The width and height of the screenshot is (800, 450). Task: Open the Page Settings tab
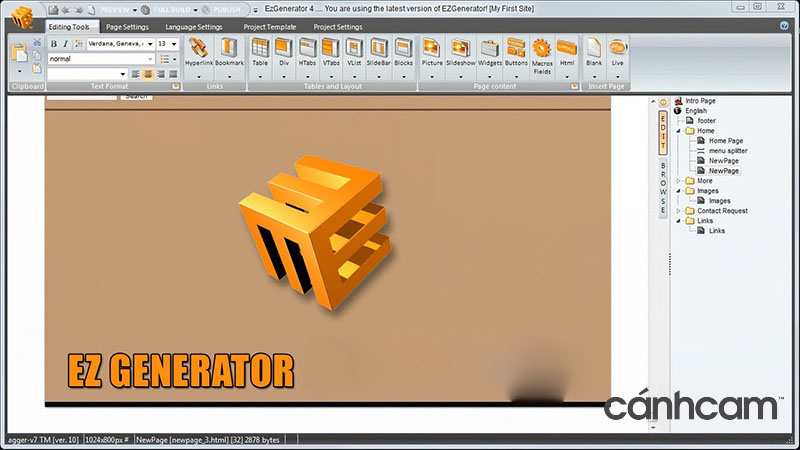point(127,27)
